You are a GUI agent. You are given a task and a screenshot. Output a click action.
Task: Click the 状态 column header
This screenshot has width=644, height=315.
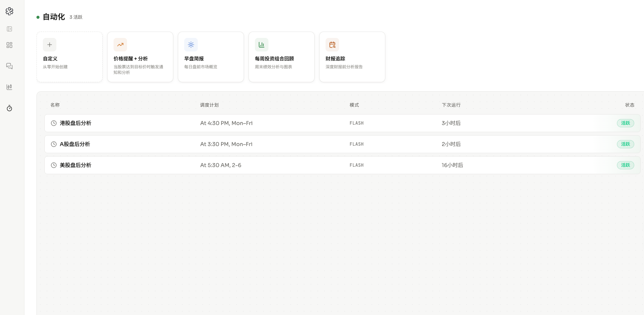pyautogui.click(x=630, y=105)
